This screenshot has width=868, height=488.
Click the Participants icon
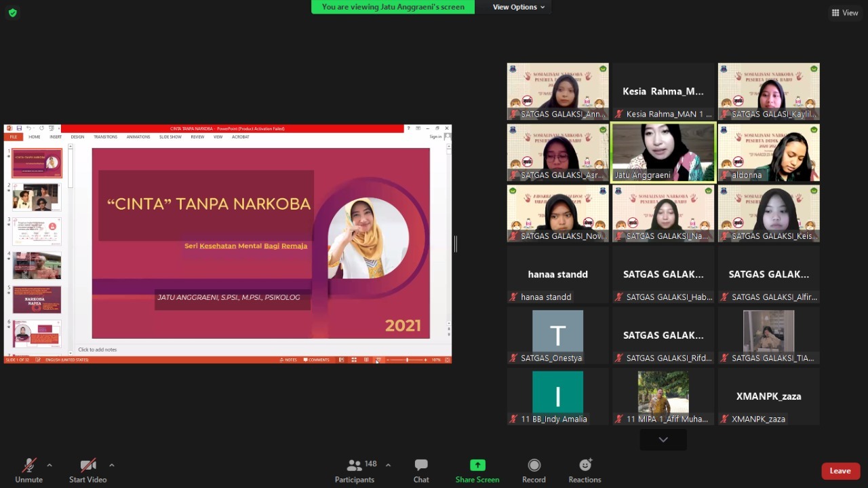(x=354, y=466)
